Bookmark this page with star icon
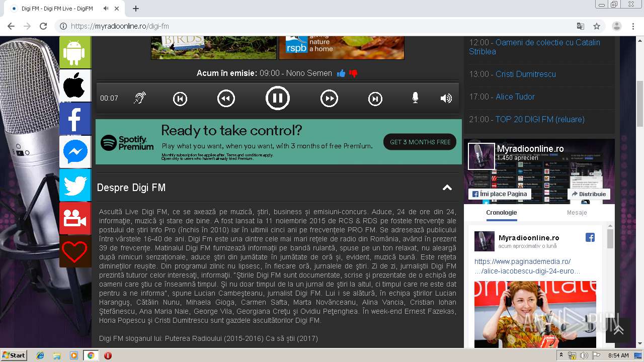 pos(597,26)
